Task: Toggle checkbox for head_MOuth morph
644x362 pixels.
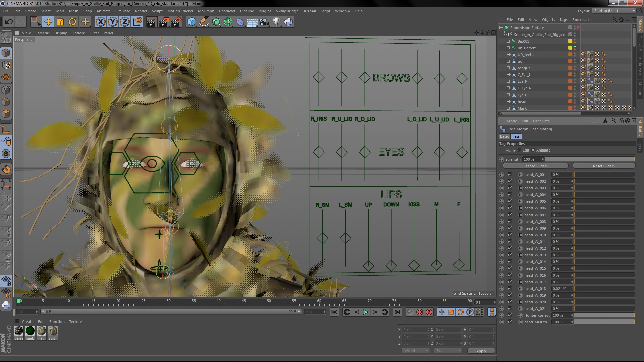Action: (510, 322)
